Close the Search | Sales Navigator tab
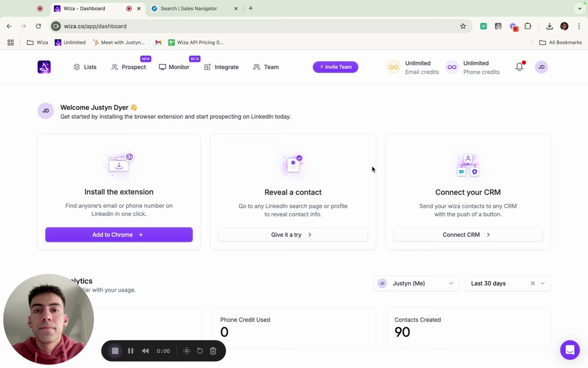 coord(236,8)
